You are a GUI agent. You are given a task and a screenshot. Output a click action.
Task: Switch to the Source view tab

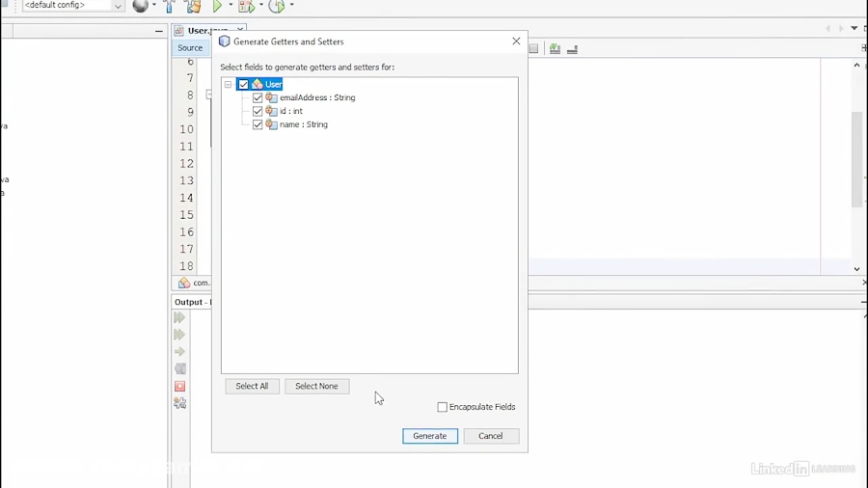point(190,48)
